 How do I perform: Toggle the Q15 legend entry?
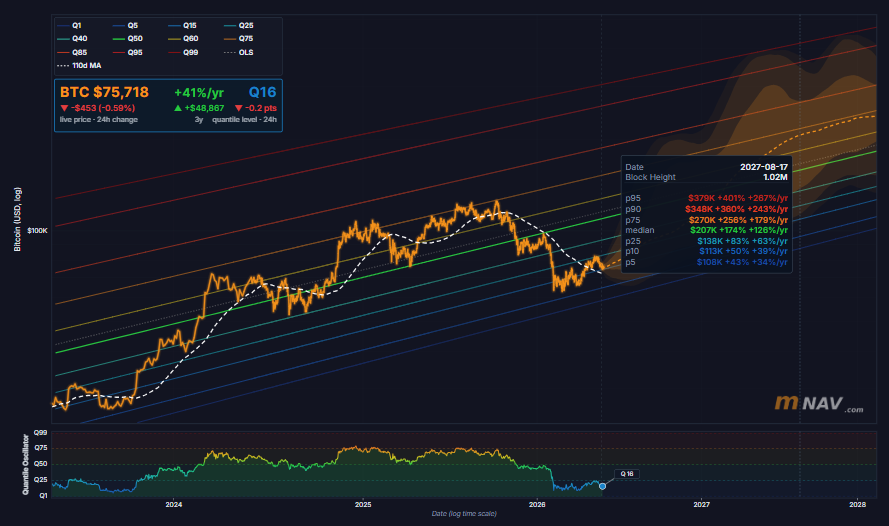click(x=183, y=26)
